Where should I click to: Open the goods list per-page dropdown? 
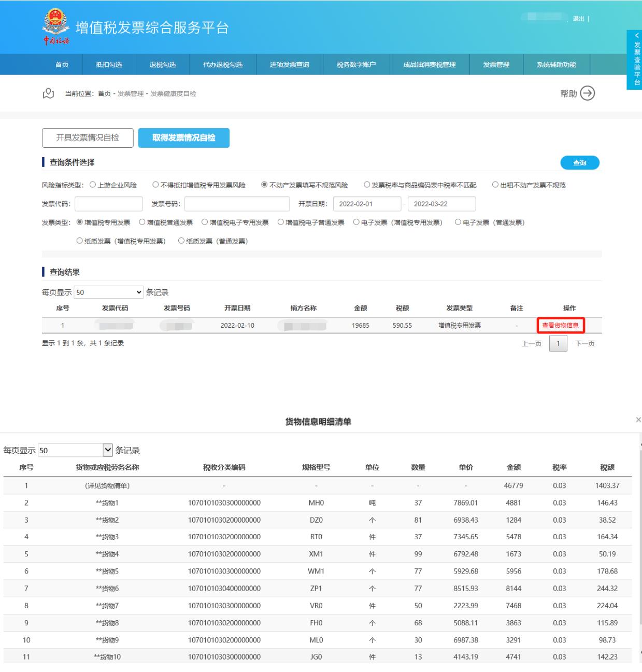[75, 450]
